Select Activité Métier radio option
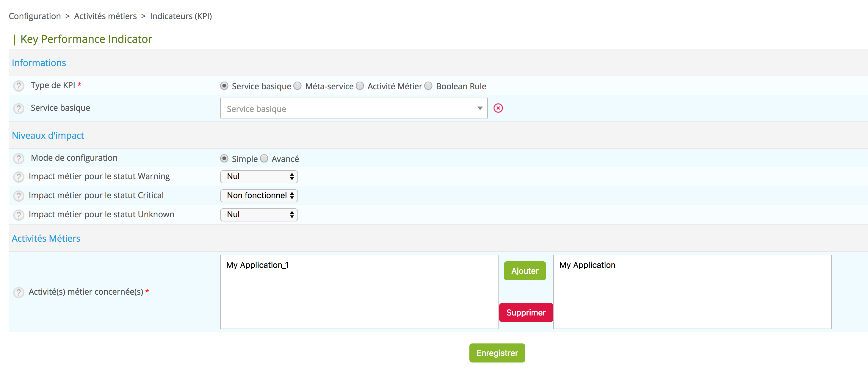The width and height of the screenshot is (868, 375). (360, 86)
